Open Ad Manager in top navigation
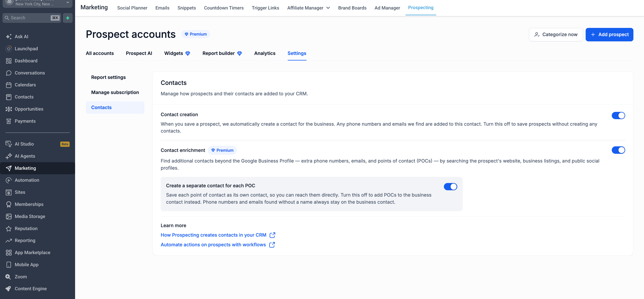Image resolution: width=644 pixels, height=299 pixels. click(x=387, y=8)
